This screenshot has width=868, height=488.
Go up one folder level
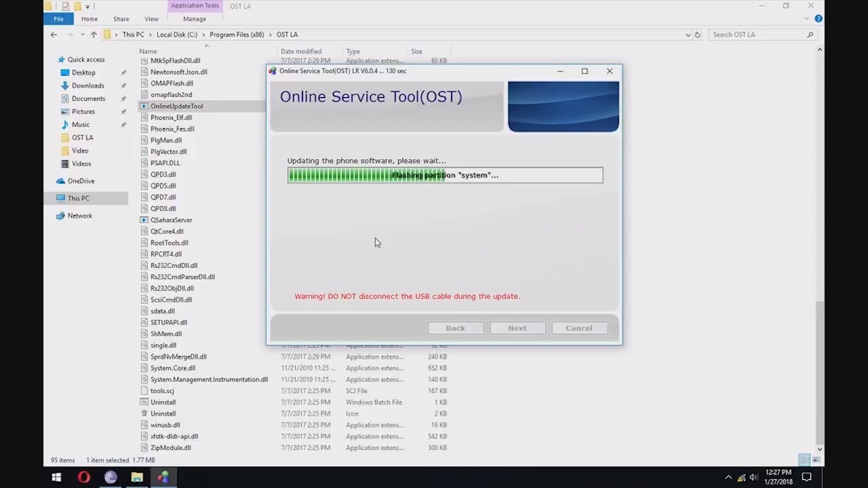tap(94, 35)
